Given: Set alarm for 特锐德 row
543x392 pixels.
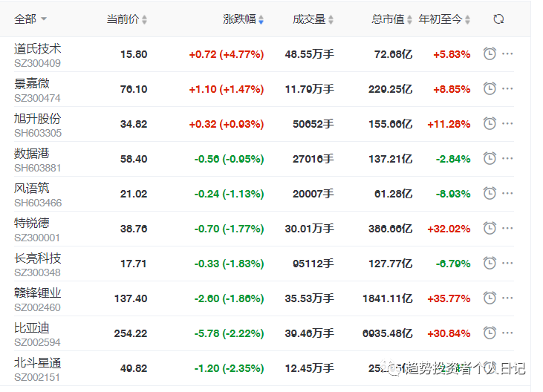Looking at the screenshot, I should tap(490, 228).
